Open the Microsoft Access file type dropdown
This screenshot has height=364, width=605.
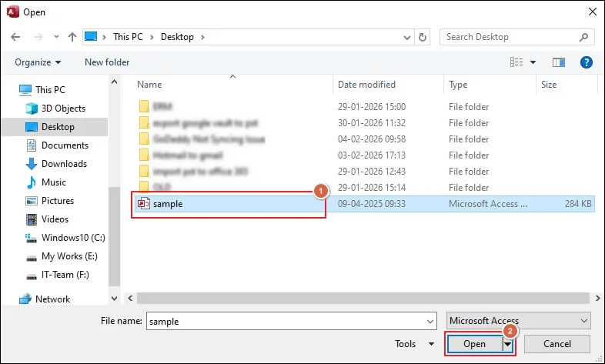[x=519, y=321]
